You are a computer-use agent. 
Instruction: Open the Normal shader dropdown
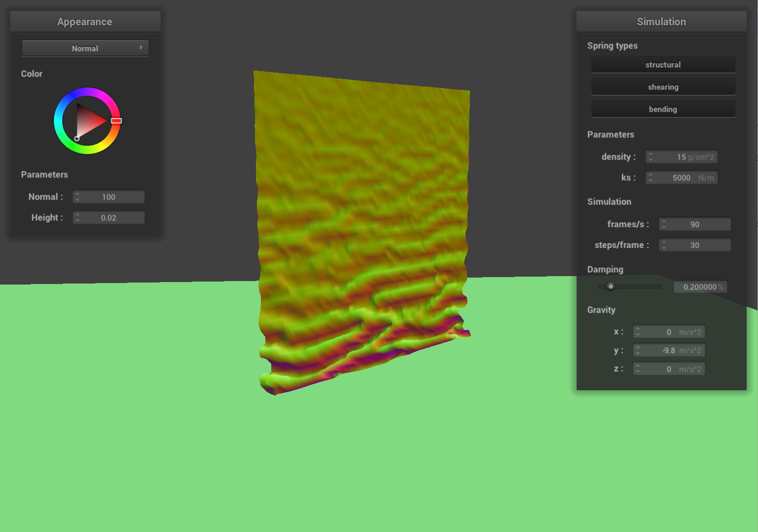(x=85, y=48)
